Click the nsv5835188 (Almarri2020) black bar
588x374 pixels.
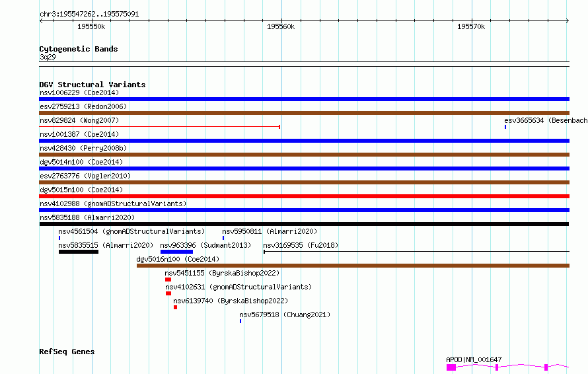(304, 224)
